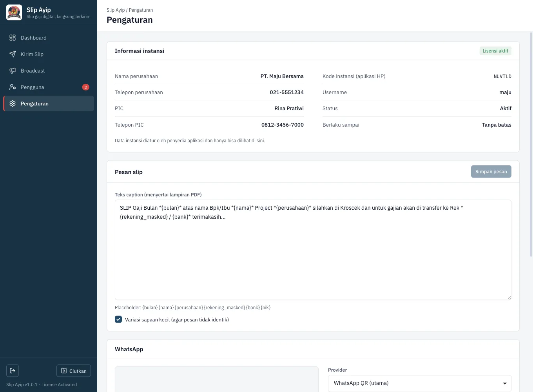Click the page vertical scrollbar
Screen dimensions: 533x392
point(531,144)
